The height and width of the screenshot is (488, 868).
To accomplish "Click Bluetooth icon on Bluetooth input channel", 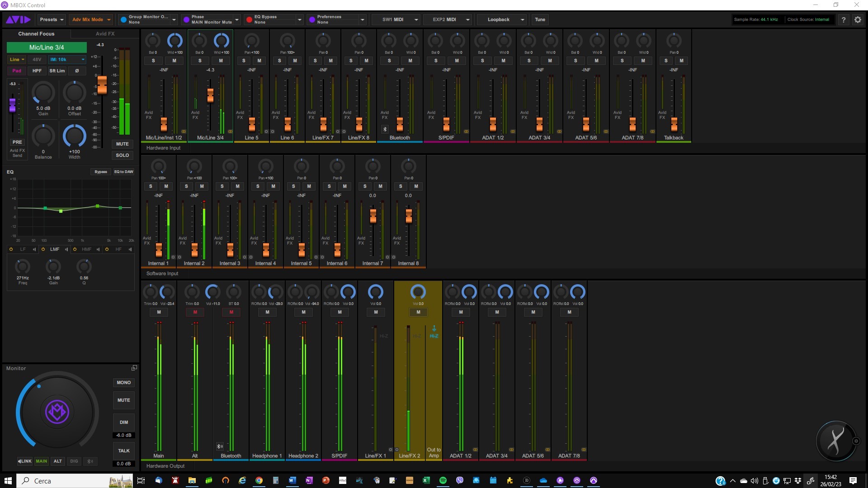I will (x=385, y=129).
